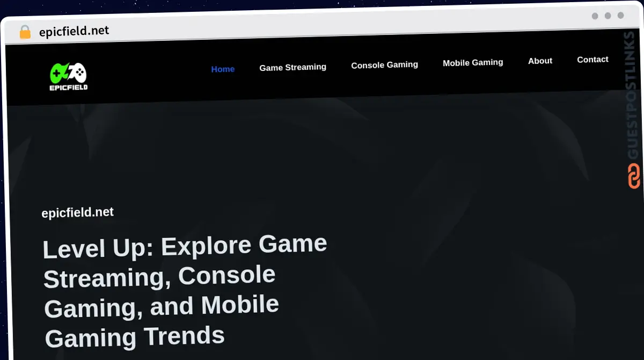Click the epicfield.net label above the headline

(x=77, y=212)
